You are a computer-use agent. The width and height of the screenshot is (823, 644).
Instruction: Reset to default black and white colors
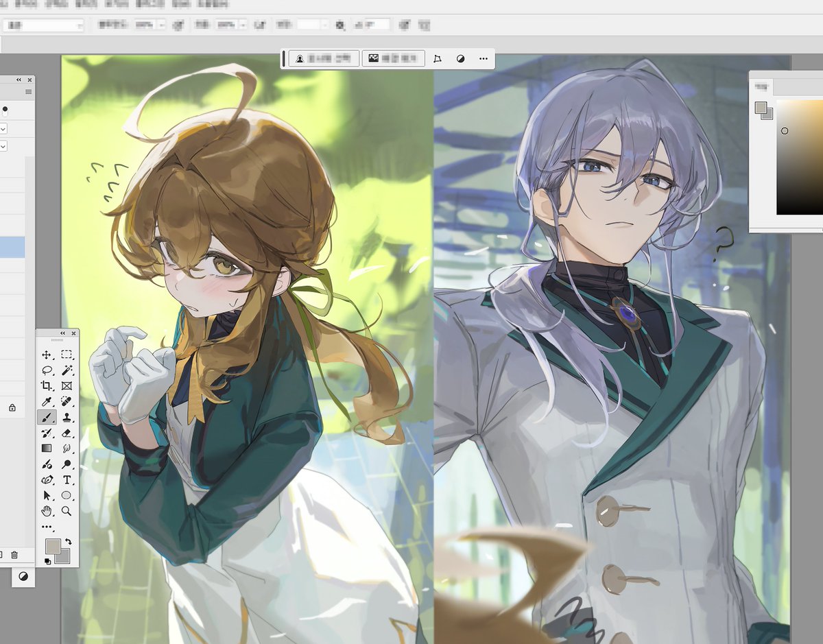pos(48,562)
